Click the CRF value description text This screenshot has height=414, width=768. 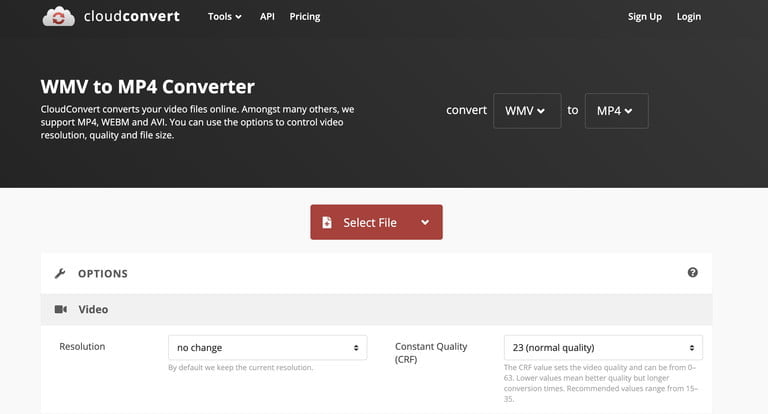tap(601, 383)
